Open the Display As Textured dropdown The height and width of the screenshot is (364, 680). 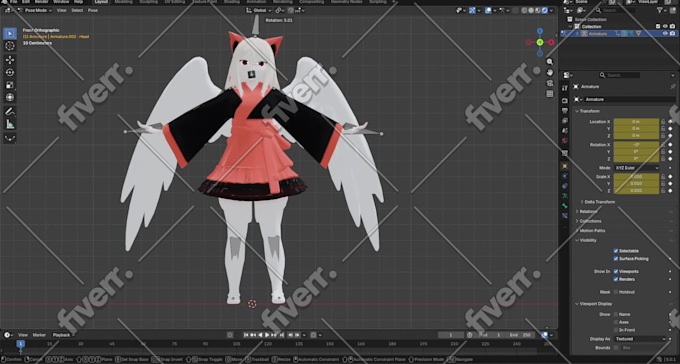[x=640, y=339]
